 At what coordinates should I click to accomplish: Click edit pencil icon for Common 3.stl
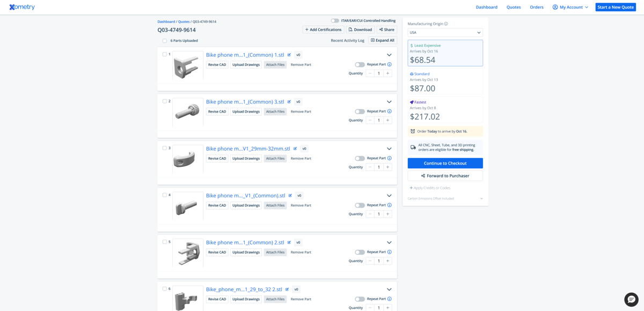289,102
